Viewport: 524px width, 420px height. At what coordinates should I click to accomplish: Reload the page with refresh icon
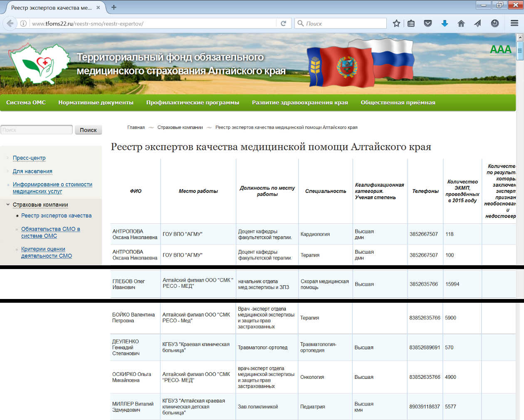283,24
